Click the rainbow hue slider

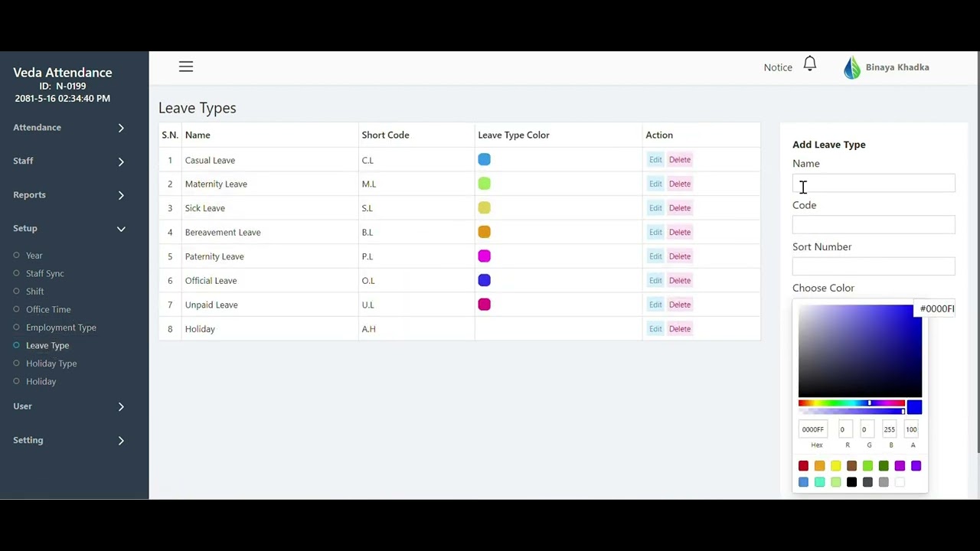(x=851, y=403)
